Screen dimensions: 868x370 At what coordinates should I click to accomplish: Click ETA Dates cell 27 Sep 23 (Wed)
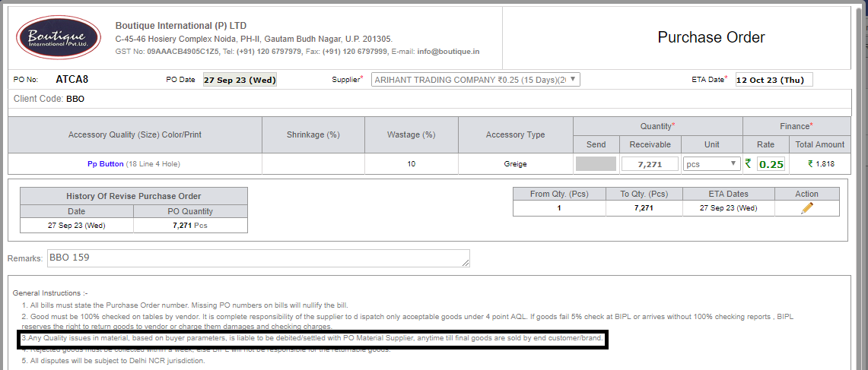729,208
